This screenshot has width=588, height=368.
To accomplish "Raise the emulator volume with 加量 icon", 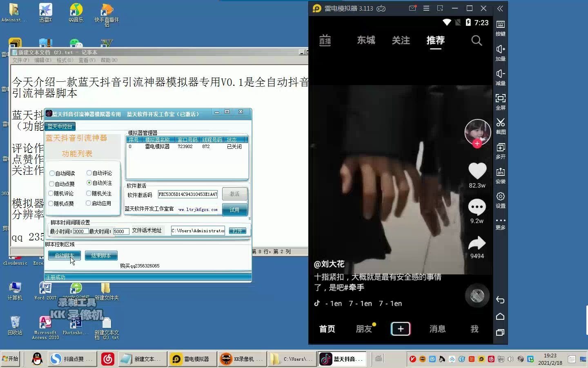I will tap(500, 53).
